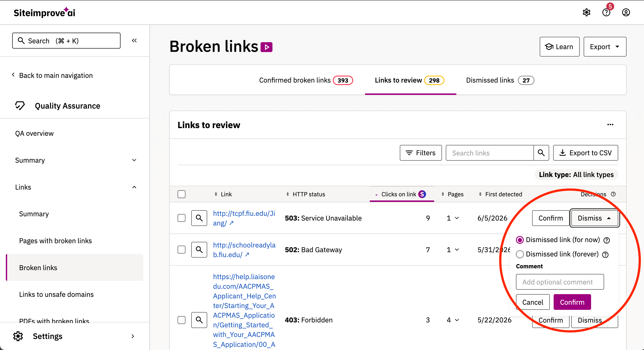Inspect the schoolreadylab.fiu.edu link with magnifier
The image size is (644, 350).
coord(199,250)
